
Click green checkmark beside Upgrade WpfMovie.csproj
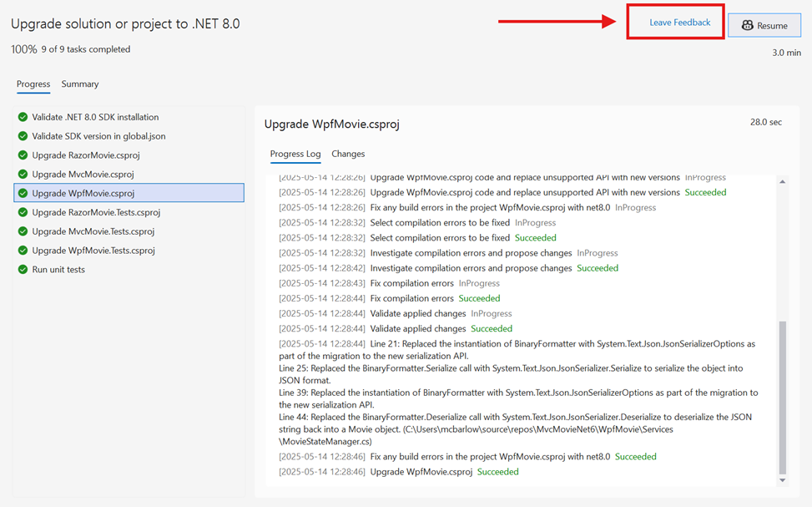23,194
